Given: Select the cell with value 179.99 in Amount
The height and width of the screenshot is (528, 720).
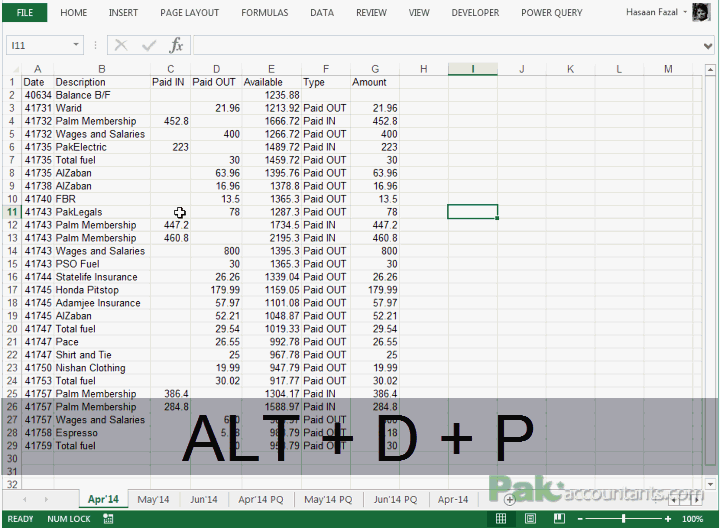Looking at the screenshot, I should point(375,290).
